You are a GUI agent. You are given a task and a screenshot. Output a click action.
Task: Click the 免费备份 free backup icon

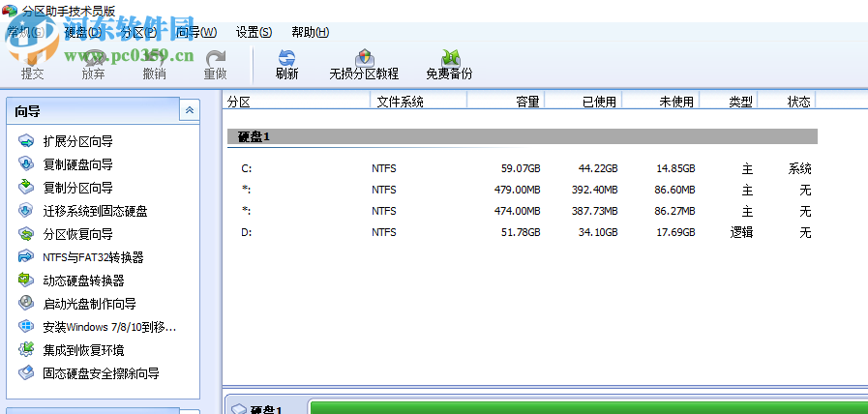pyautogui.click(x=449, y=58)
